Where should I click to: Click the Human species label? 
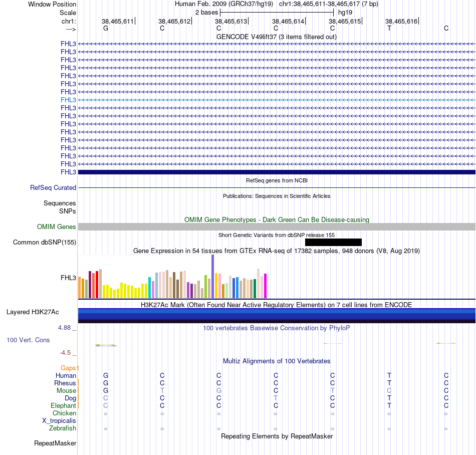(x=66, y=375)
